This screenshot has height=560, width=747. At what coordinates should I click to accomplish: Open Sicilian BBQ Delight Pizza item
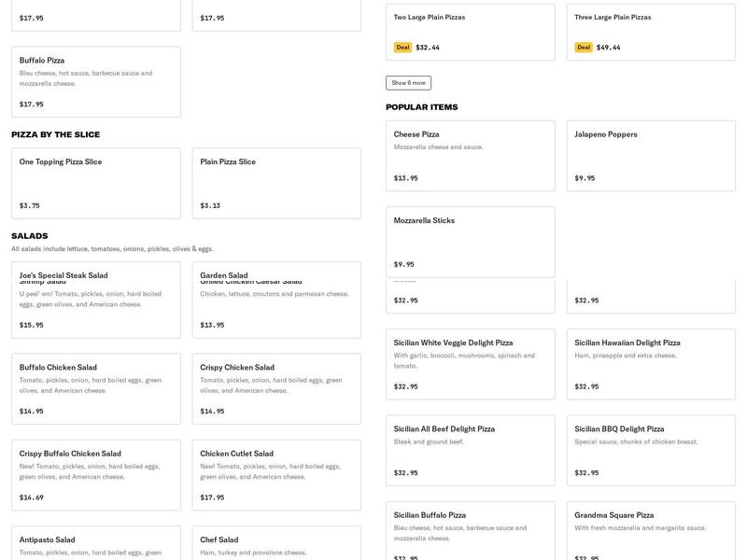[x=651, y=450]
